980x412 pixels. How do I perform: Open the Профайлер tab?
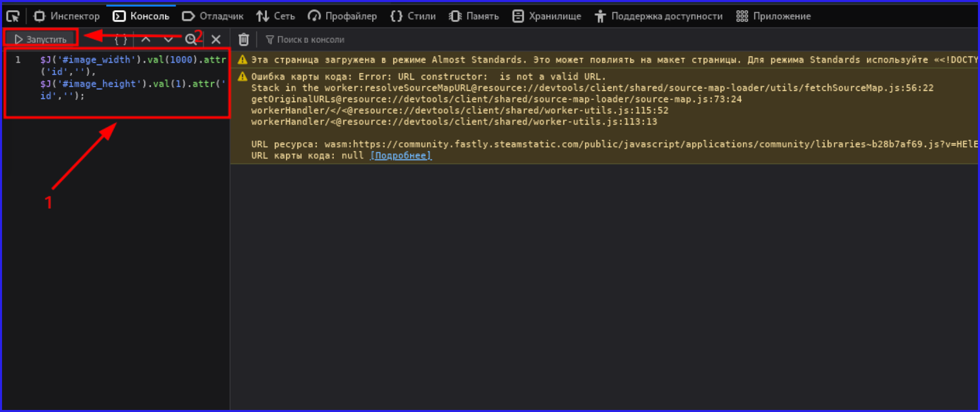tap(342, 16)
